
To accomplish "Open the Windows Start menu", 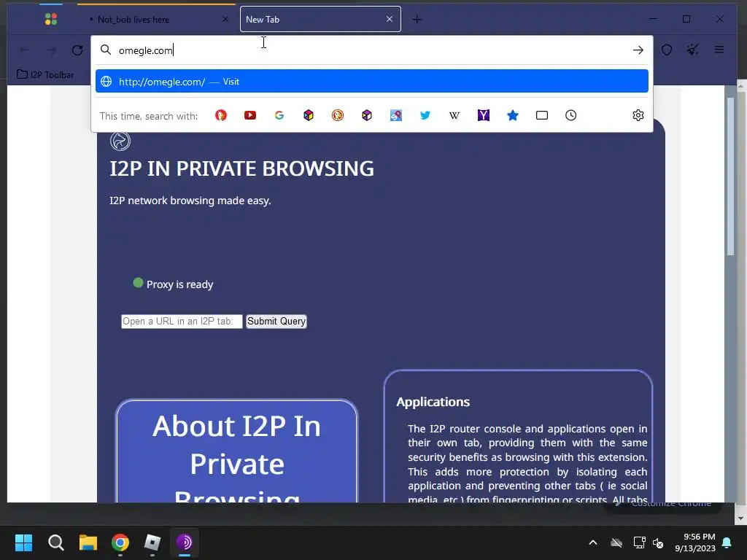I will 23,542.
